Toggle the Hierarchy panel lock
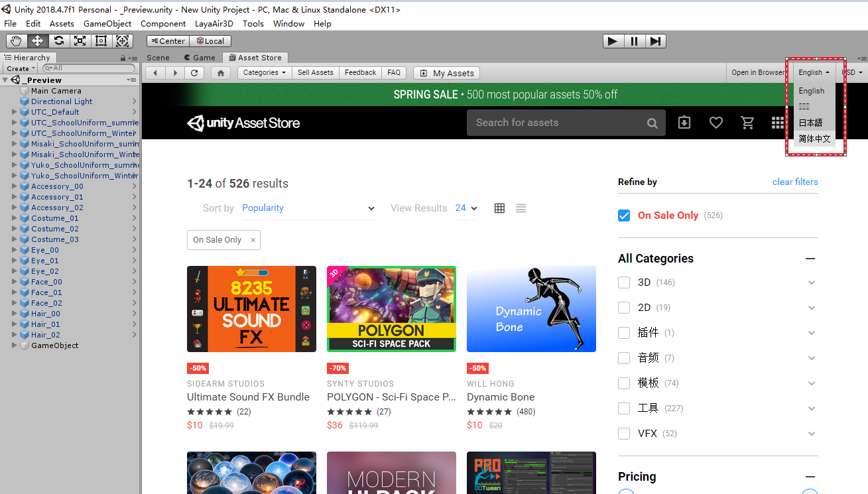Screen dimensions: 868x494 [123, 58]
